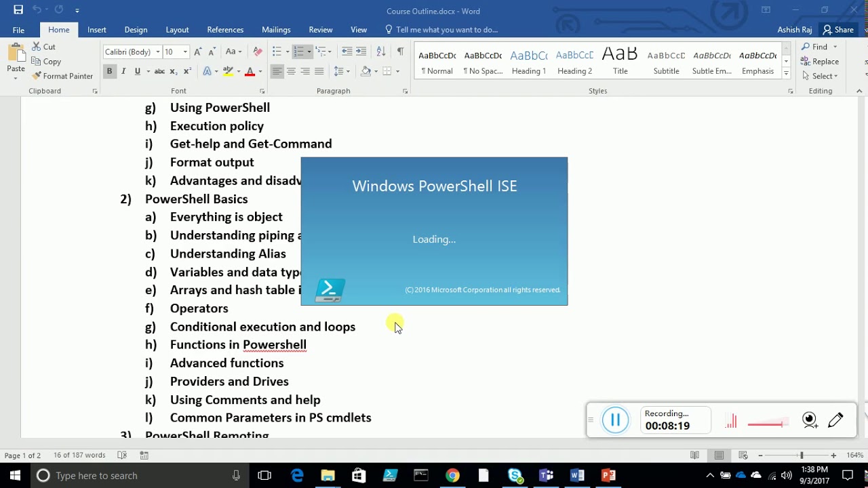The width and height of the screenshot is (868, 488).
Task: Click the Page 1 of 2 status indicator
Action: [x=22, y=455]
